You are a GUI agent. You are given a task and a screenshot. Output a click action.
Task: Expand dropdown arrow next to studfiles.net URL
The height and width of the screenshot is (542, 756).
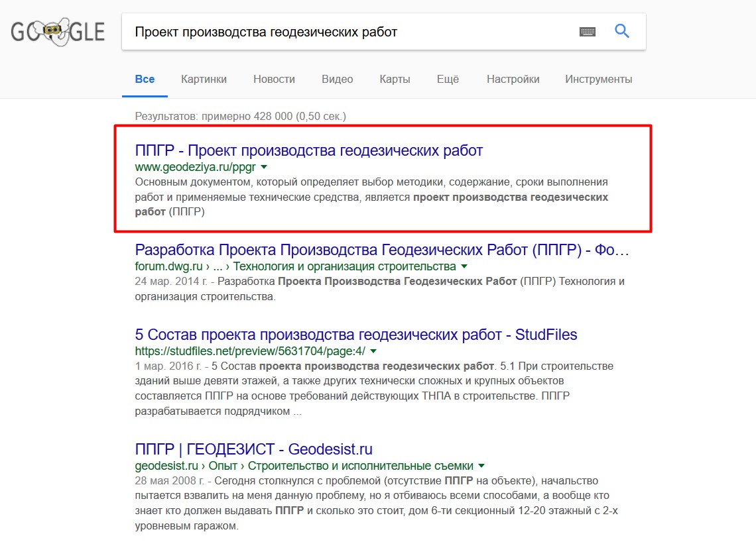[373, 351]
